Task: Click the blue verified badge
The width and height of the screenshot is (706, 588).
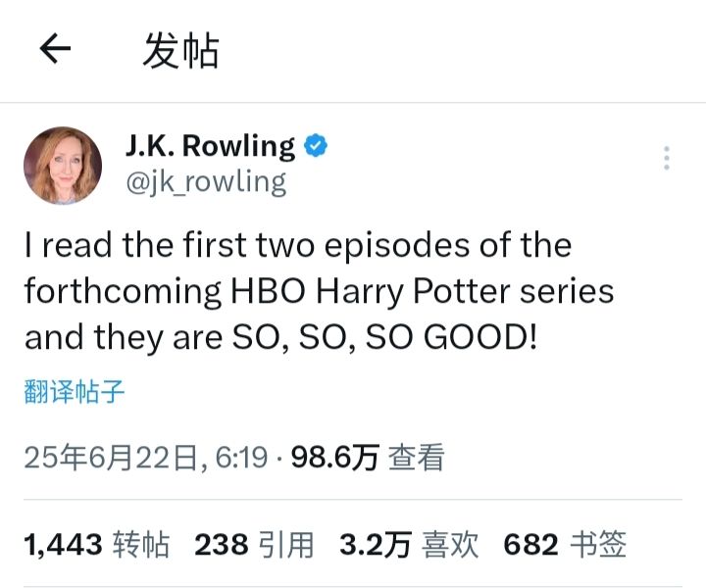Action: coord(316,145)
